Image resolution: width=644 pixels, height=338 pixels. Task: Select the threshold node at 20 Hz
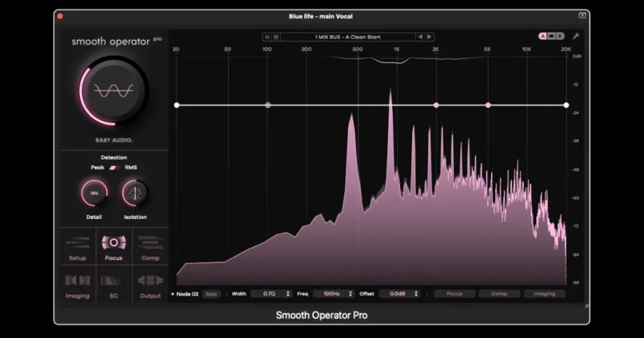click(176, 105)
